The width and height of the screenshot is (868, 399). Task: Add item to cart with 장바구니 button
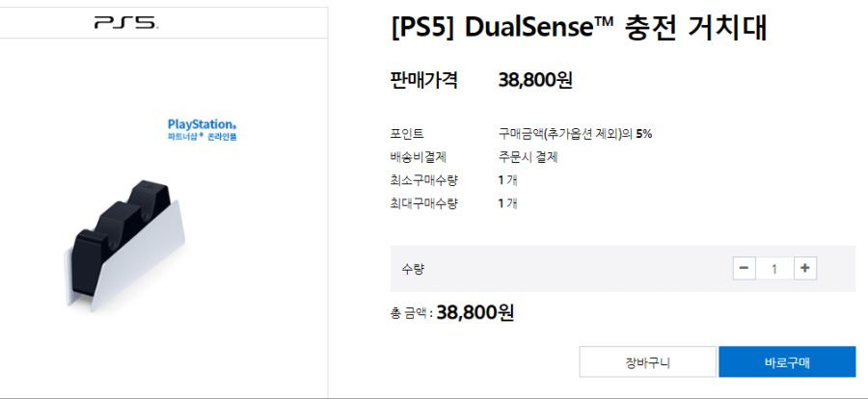coord(648,362)
